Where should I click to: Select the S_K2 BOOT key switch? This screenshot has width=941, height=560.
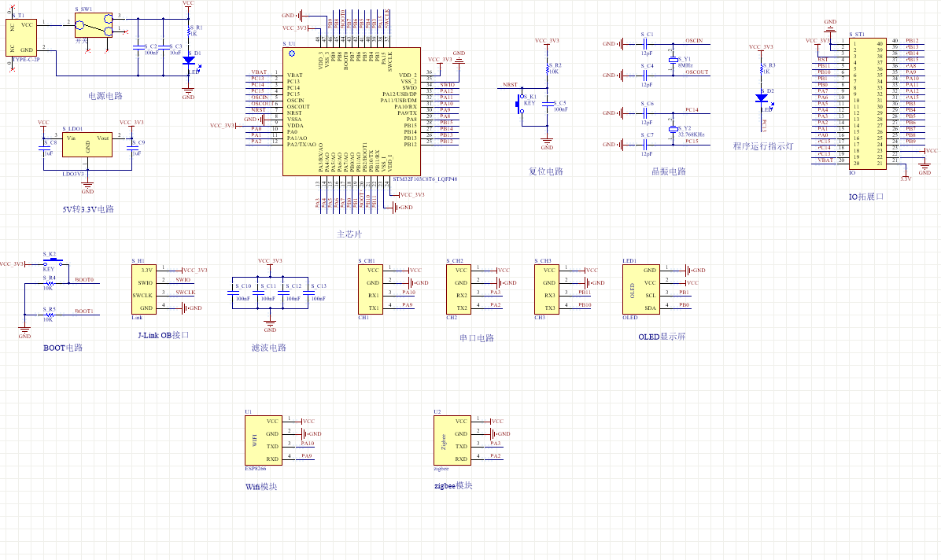(x=53, y=261)
